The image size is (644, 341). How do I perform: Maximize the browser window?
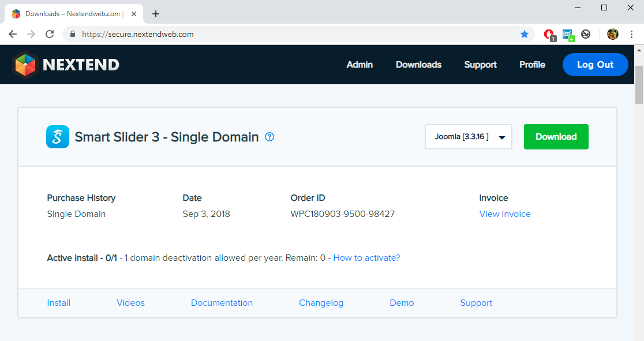click(x=604, y=8)
